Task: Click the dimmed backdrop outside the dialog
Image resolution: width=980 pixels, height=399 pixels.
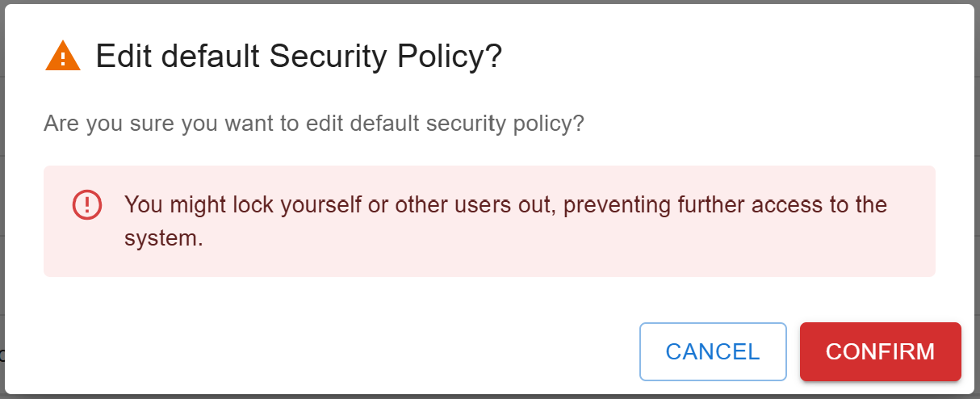Action: [2, 202]
